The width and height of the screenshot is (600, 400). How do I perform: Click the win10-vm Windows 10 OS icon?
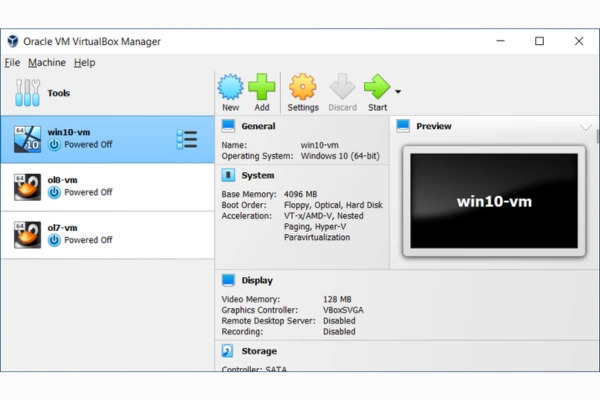[27, 139]
